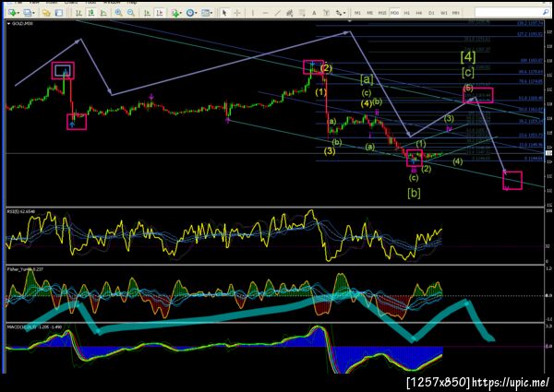The width and height of the screenshot is (554, 392).
Task: Switch timeframe to H1
Action: [x=406, y=13]
